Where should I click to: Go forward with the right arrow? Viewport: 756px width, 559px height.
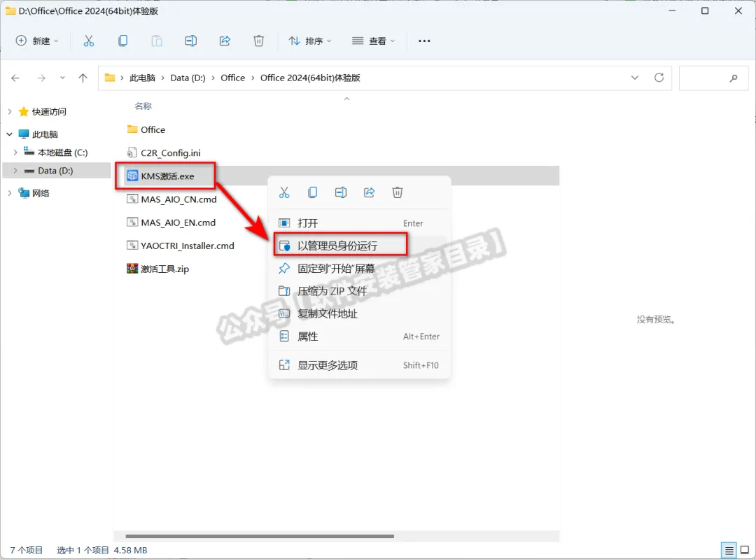[41, 78]
